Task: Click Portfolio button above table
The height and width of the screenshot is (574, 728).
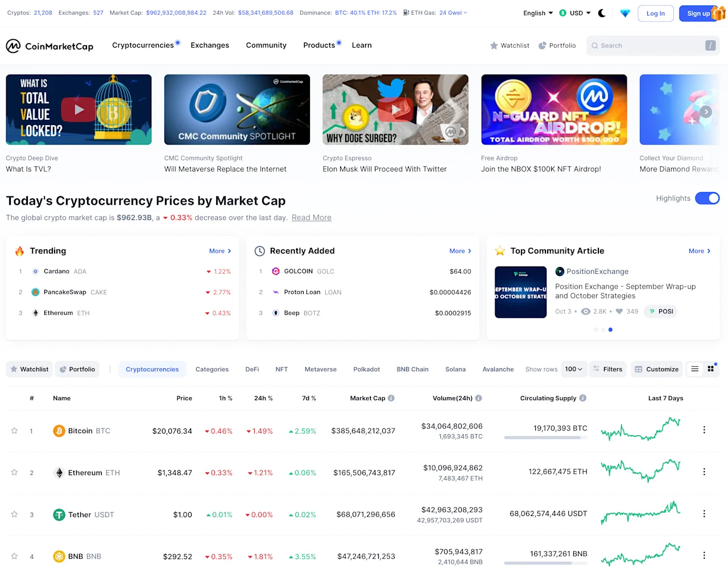Action: pyautogui.click(x=77, y=369)
